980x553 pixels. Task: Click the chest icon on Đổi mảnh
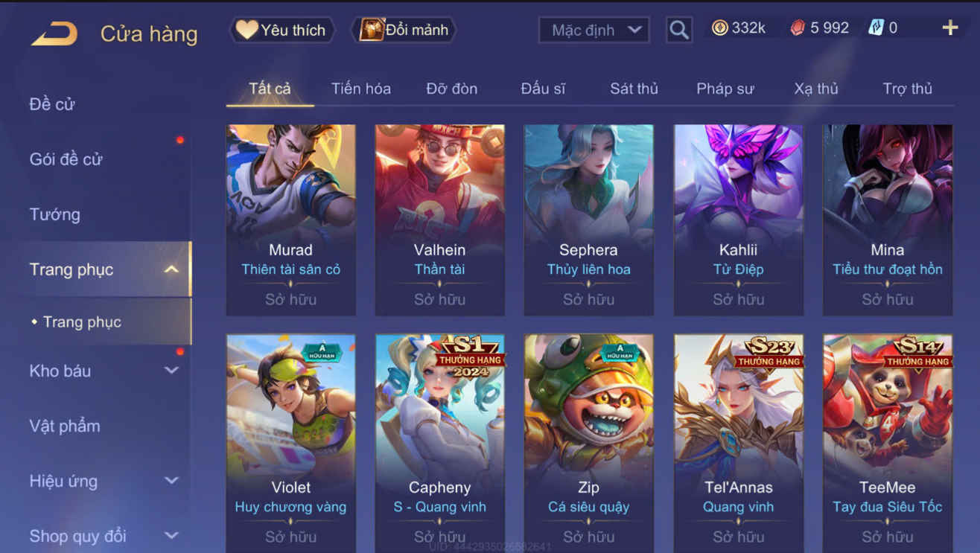372,30
